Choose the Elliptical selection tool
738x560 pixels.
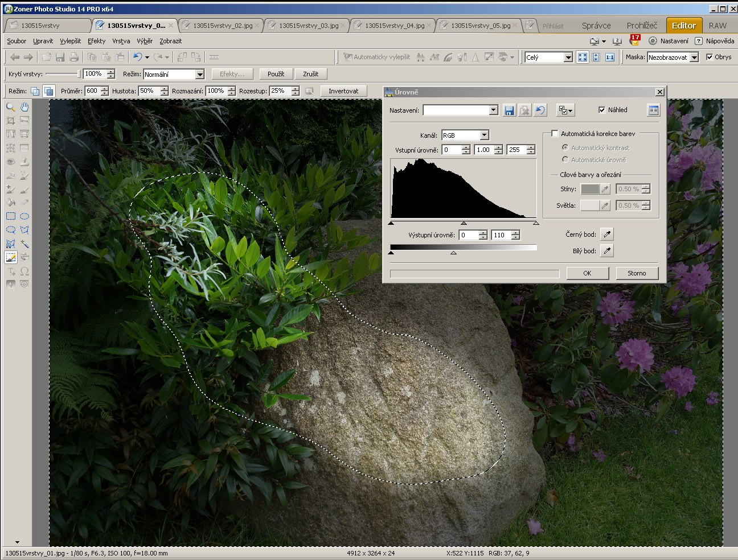coord(24,216)
